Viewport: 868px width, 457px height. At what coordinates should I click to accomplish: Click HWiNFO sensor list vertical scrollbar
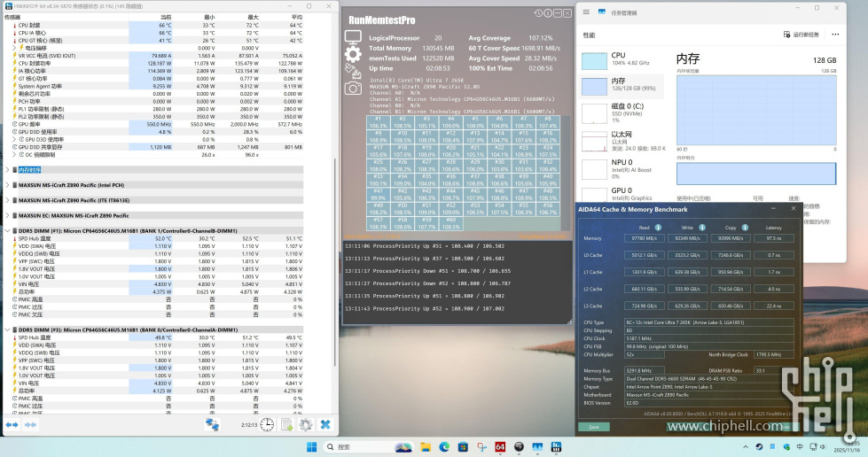click(334, 263)
